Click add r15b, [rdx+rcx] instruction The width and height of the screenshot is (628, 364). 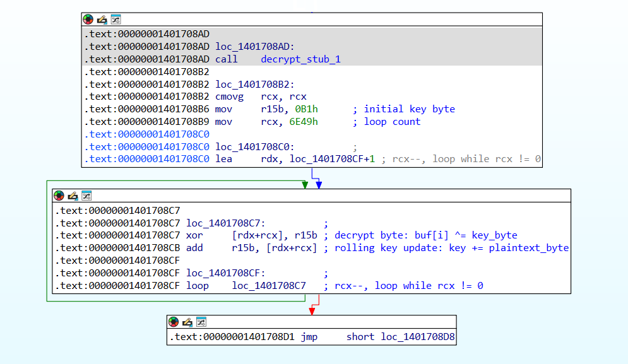(252, 249)
